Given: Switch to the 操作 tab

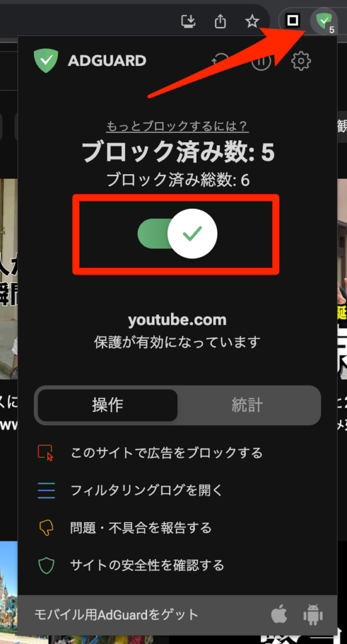Looking at the screenshot, I should pyautogui.click(x=107, y=405).
